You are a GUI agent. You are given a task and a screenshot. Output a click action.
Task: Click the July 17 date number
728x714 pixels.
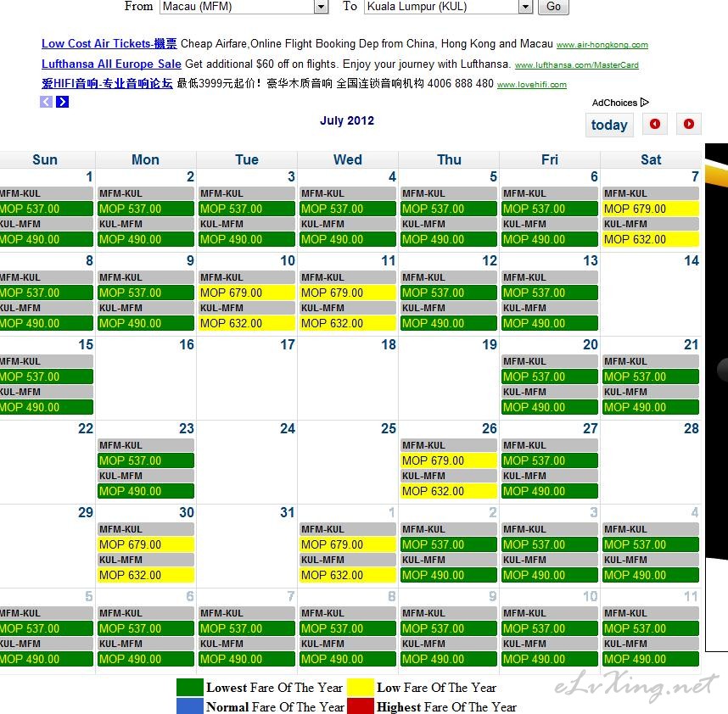(x=288, y=345)
